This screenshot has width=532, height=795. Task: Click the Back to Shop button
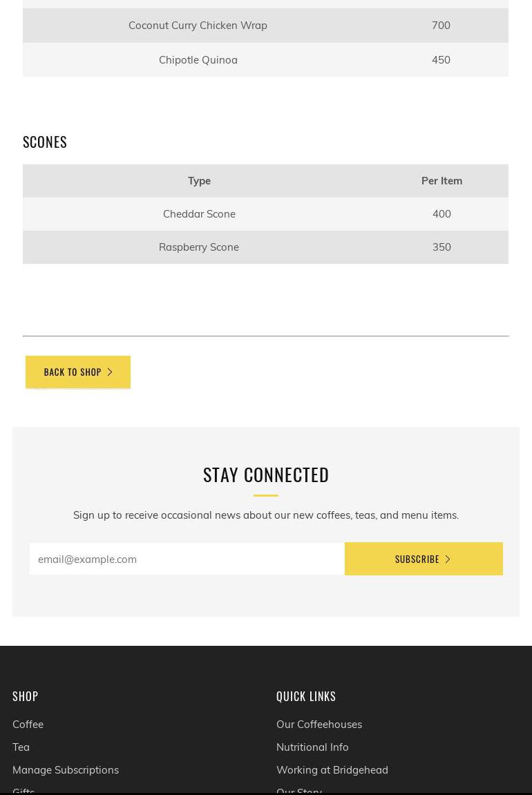[78, 372]
